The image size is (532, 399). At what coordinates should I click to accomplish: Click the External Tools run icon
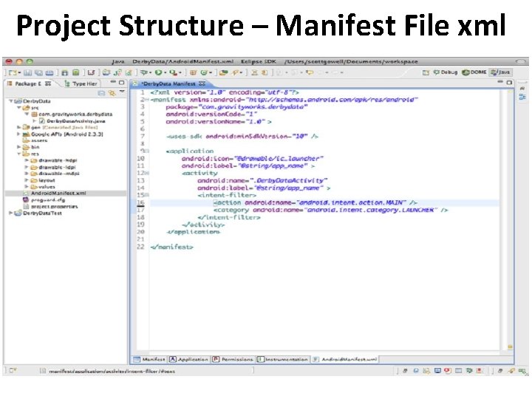click(x=174, y=72)
